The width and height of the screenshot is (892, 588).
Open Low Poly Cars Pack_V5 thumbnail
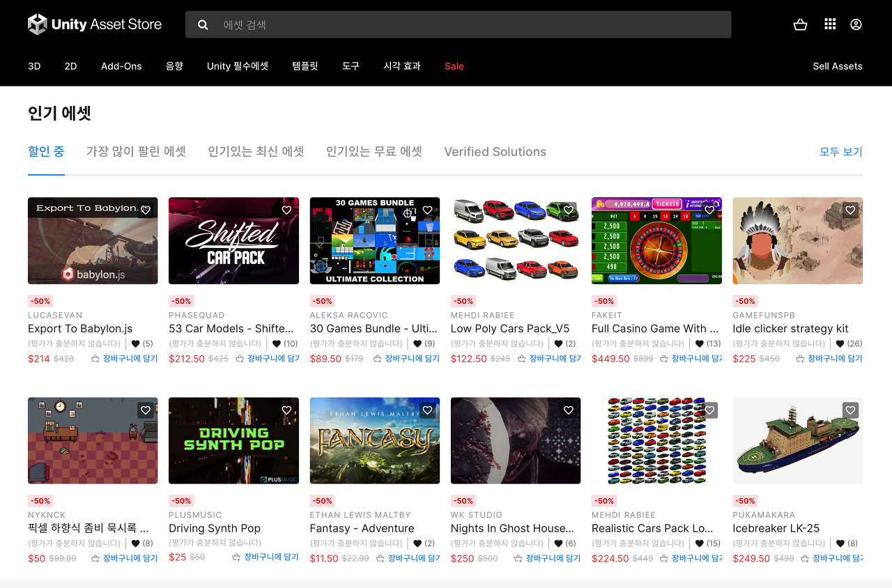point(516,240)
